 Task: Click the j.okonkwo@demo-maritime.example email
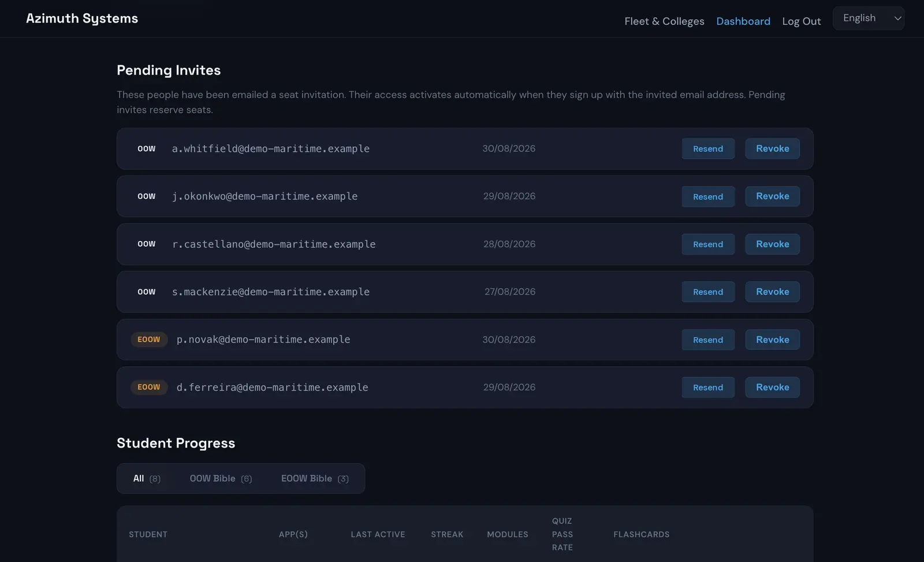point(264,196)
